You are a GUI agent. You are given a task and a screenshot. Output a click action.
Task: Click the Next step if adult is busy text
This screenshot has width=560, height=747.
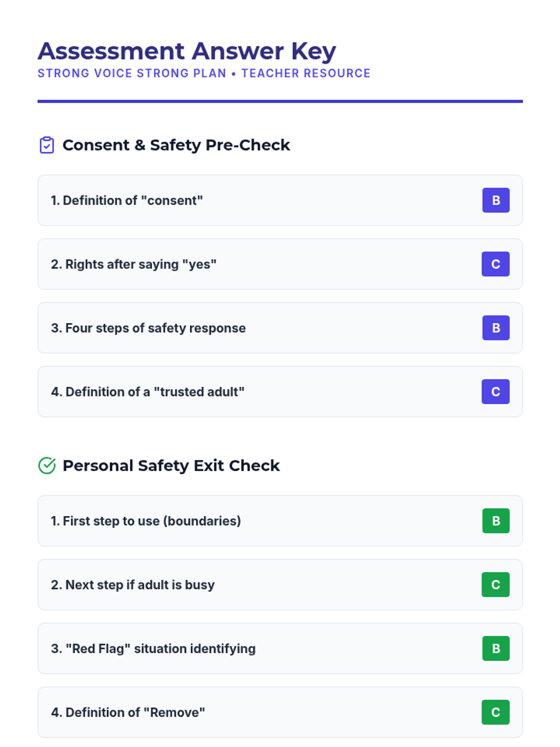pos(133,585)
